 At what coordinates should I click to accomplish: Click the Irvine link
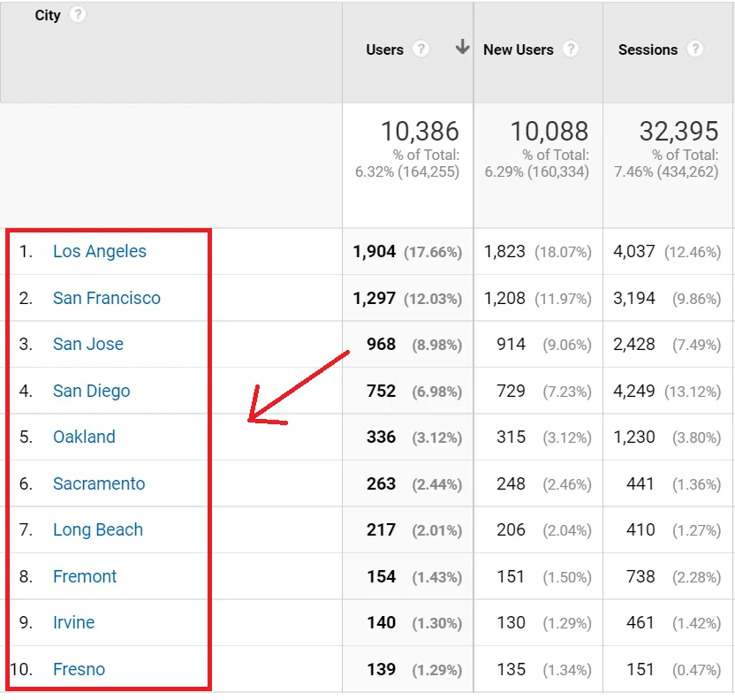[73, 622]
